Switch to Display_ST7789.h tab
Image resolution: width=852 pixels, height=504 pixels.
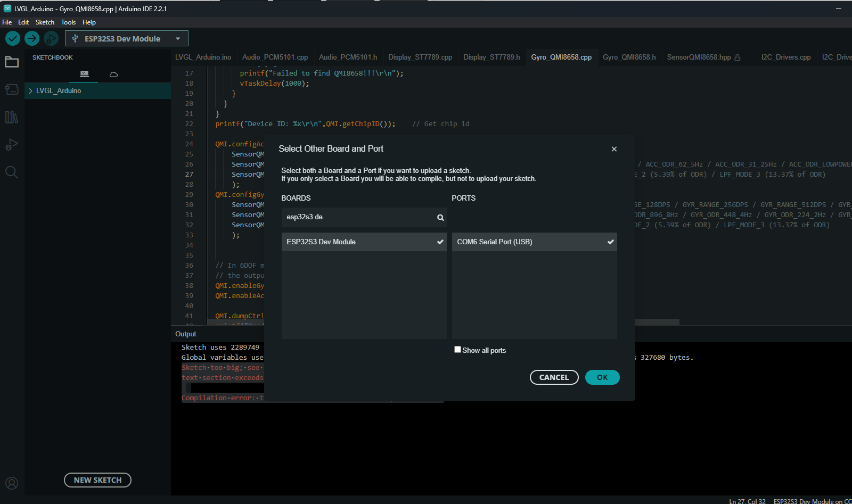(x=491, y=57)
